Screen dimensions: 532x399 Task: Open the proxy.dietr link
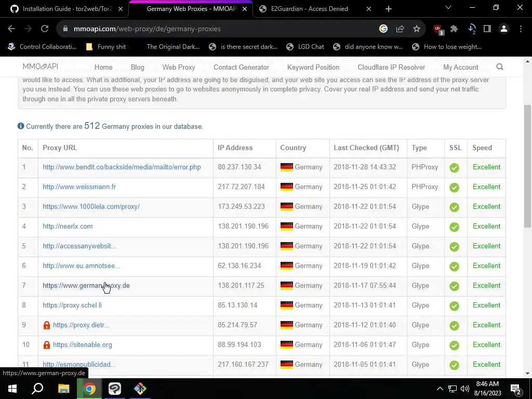pos(81,325)
